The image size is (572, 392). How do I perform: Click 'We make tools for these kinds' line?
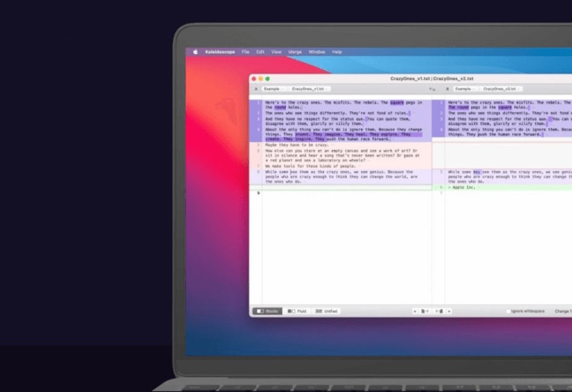[310, 166]
